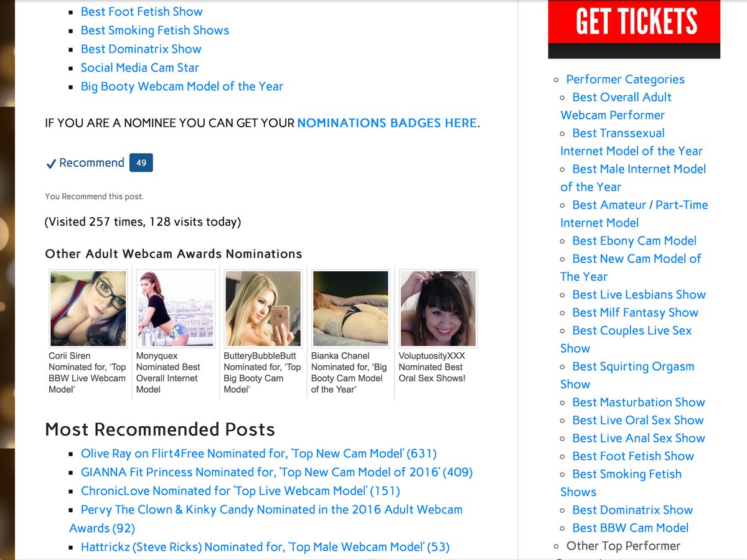Select Best Milf Fantasy Show category

[635, 313]
